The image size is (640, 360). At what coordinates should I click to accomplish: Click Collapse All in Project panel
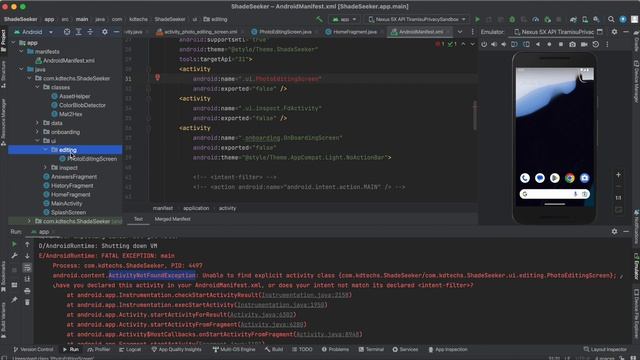[90, 31]
